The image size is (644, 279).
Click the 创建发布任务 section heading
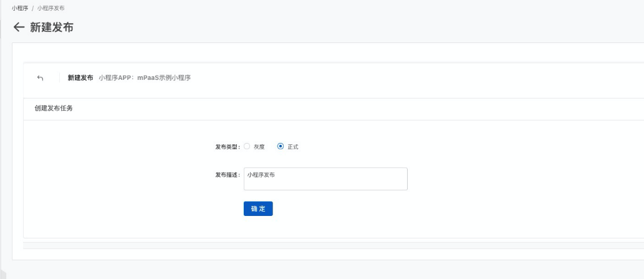pos(54,109)
